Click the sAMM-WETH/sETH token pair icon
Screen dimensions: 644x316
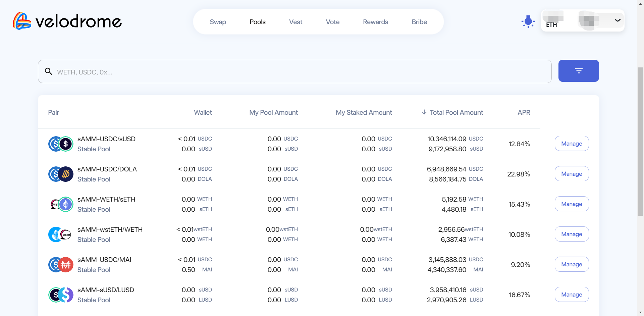point(62,204)
